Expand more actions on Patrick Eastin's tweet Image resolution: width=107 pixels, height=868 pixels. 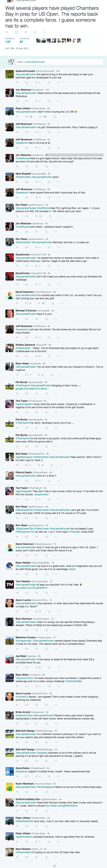tap(58, 480)
